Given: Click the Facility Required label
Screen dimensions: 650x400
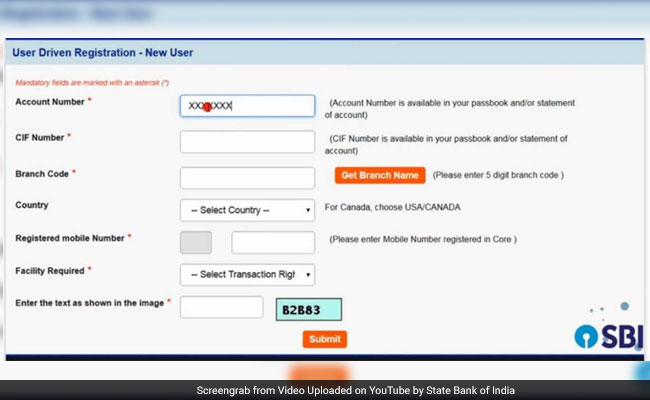Looking at the screenshot, I should click(x=49, y=270).
